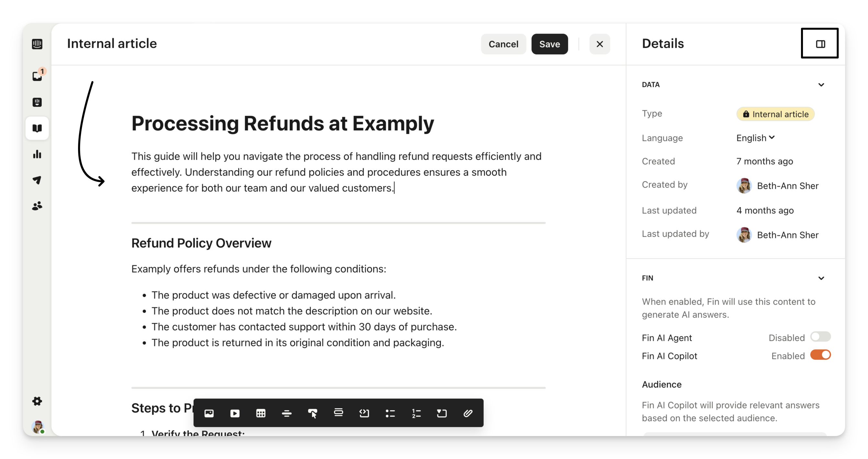Attach a file with the paperclip icon
This screenshot has width=868, height=459.
(x=468, y=413)
